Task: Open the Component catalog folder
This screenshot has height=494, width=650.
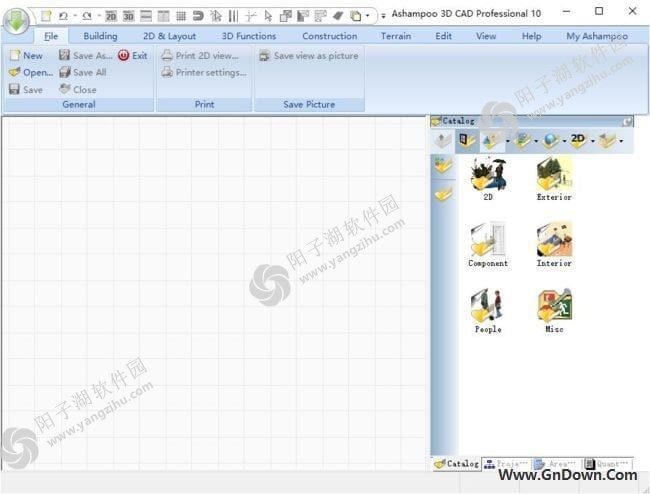Action: pos(488,245)
